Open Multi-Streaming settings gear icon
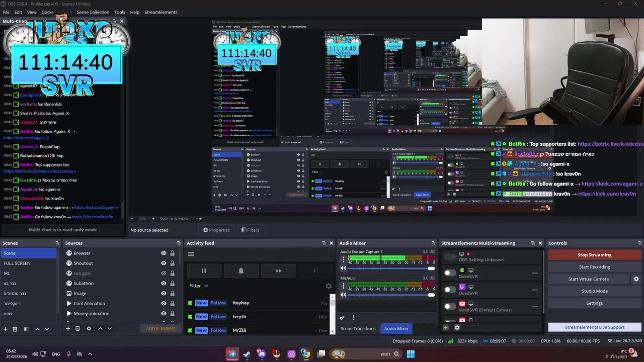This screenshot has height=362, width=644. pyautogui.click(x=457, y=328)
